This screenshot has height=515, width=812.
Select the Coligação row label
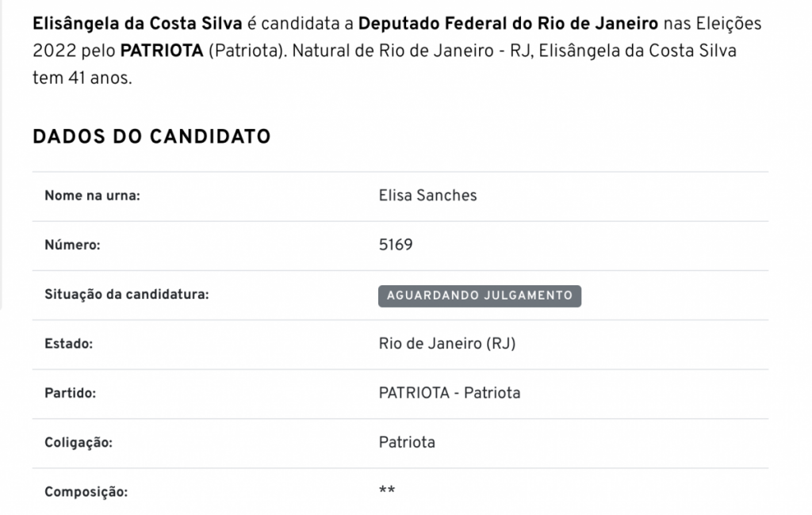pos(79,443)
